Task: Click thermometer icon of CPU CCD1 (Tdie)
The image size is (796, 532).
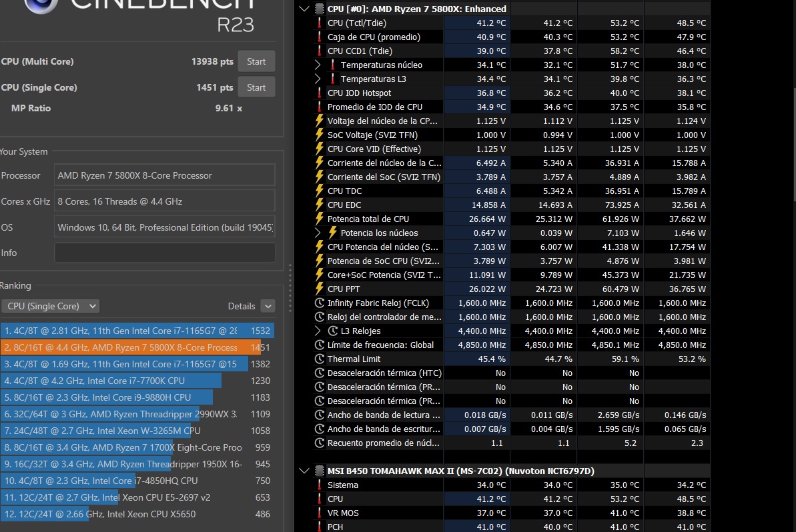Action: [320, 51]
